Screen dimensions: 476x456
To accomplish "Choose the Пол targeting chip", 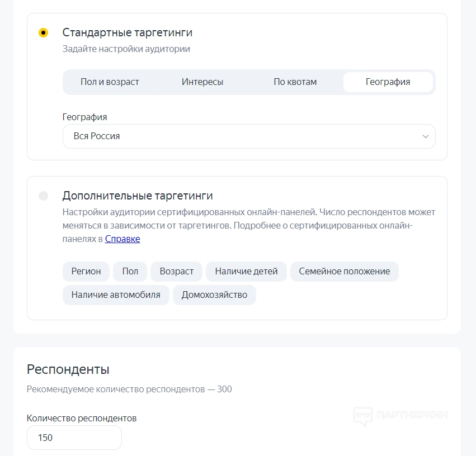I will (x=130, y=272).
